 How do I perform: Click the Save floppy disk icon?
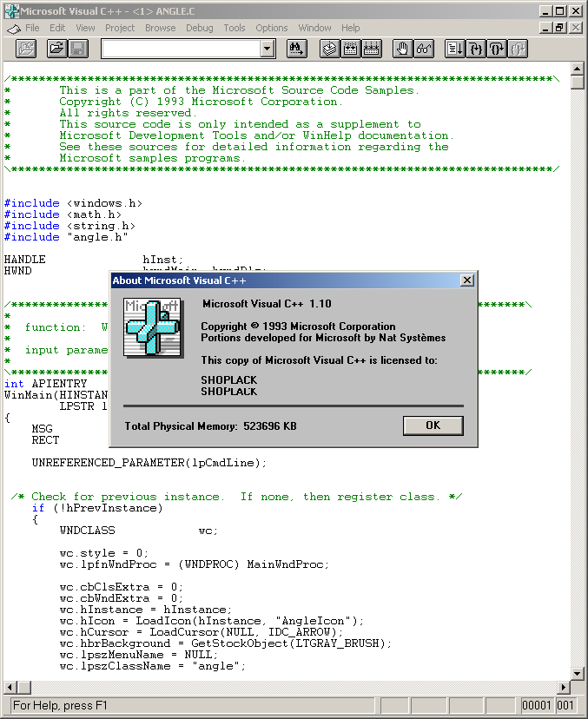[78, 49]
